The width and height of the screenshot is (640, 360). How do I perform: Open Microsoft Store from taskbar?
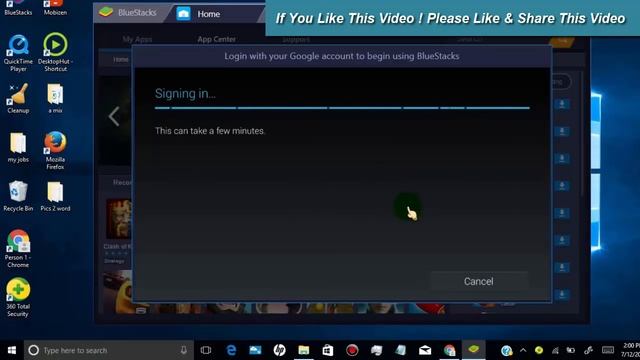[x=328, y=350]
